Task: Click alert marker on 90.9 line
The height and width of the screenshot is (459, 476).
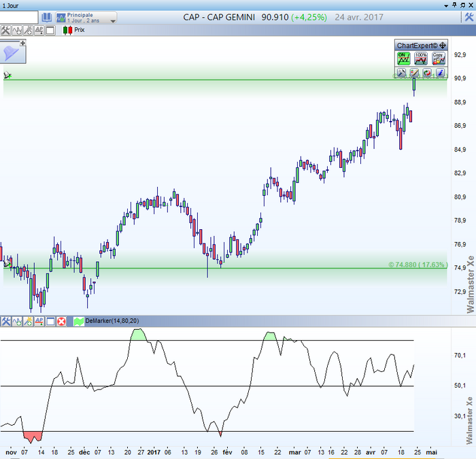Action: click(x=7, y=75)
